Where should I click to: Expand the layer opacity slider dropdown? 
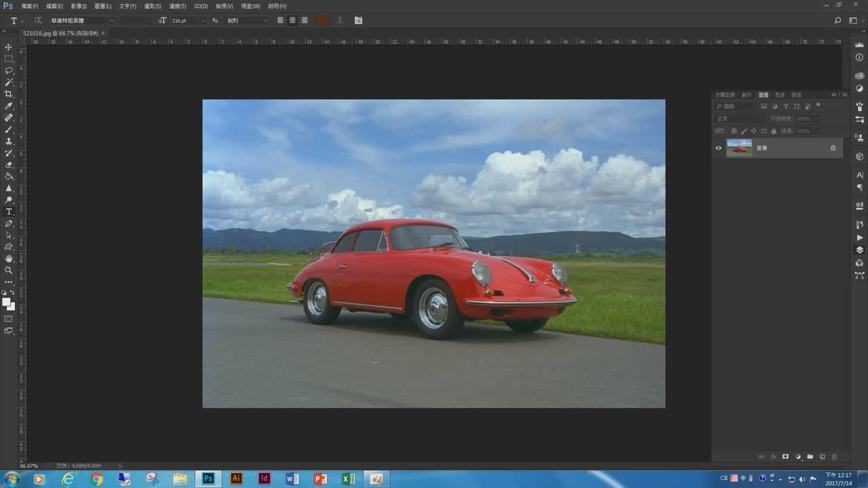[816, 119]
